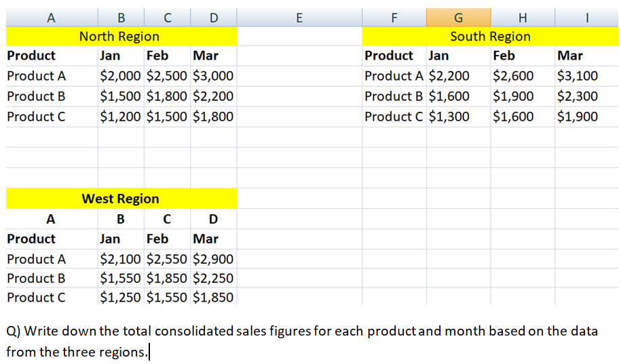Select the $1,250 cell in West Region

click(x=120, y=297)
